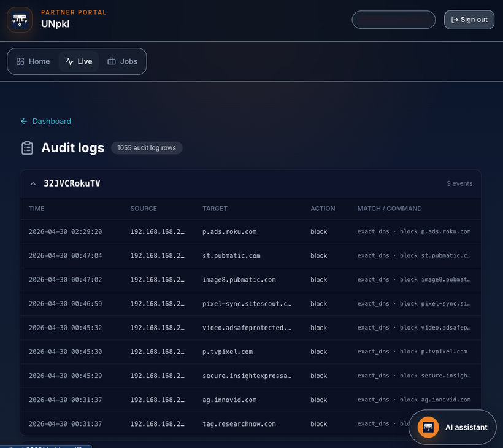
Task: Click the back arrow beside Dashboard
Action: click(24, 122)
